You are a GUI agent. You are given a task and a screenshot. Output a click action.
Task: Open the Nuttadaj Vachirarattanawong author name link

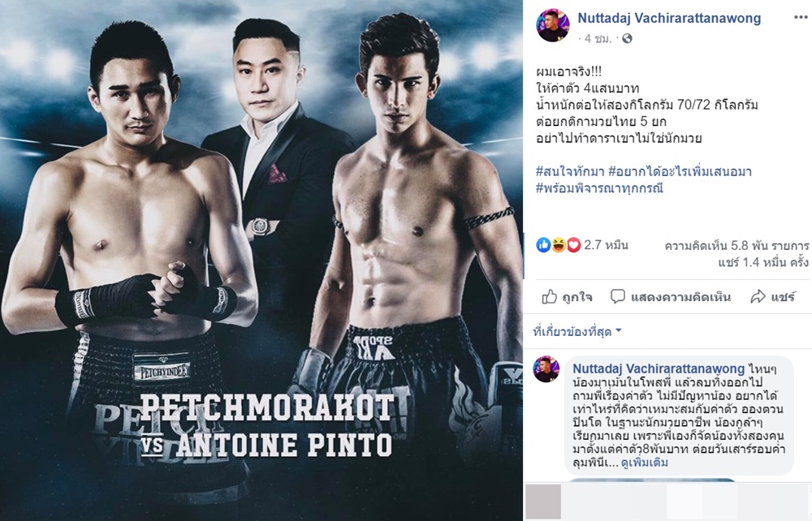point(669,18)
